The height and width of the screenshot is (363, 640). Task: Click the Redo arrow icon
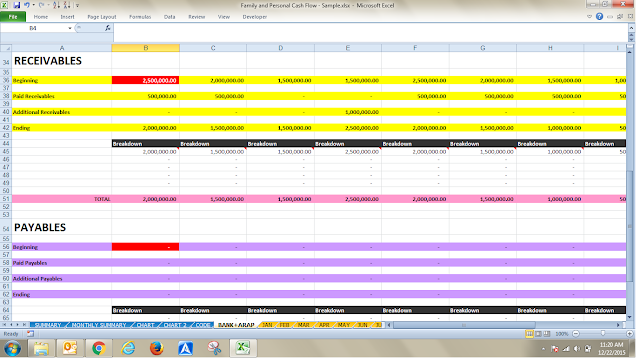click(x=41, y=5)
